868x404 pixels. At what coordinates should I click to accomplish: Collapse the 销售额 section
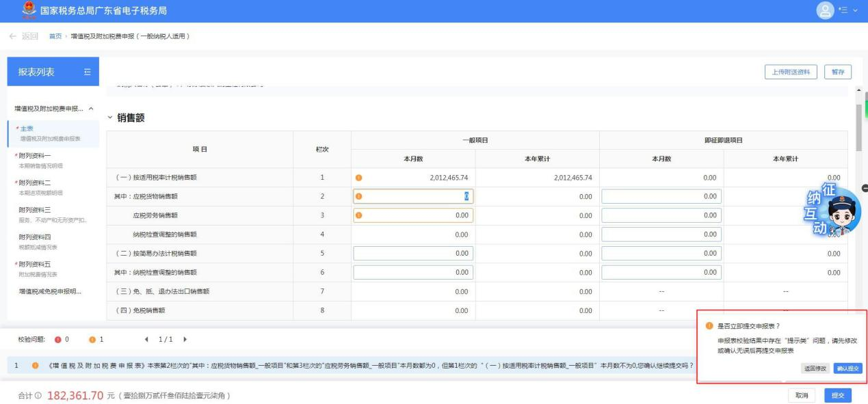[x=110, y=118]
